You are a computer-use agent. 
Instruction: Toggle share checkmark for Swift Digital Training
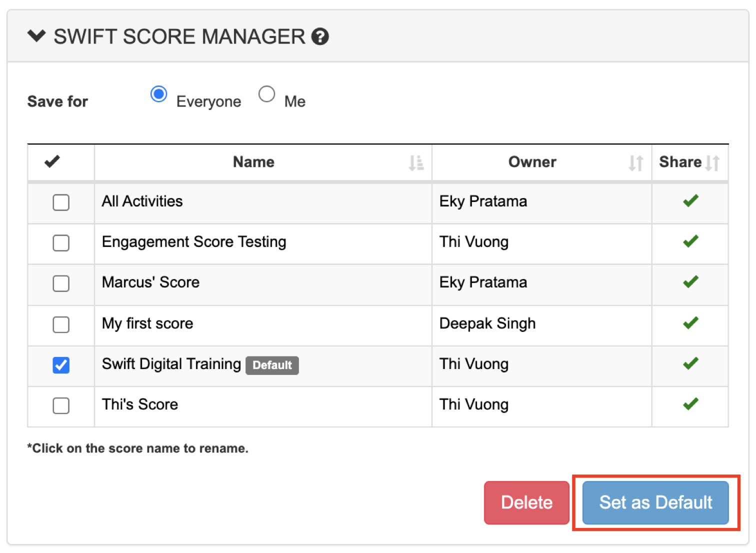pos(690,363)
